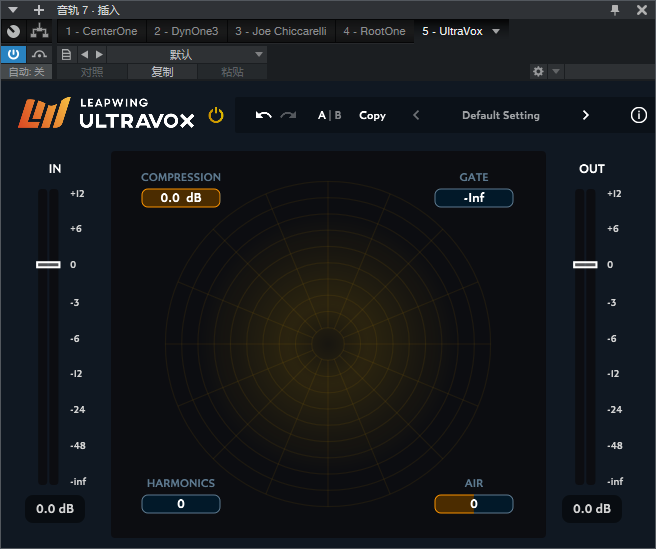This screenshot has width=656, height=549.
Task: Toggle the blue plugin bypass power button
Action: pyautogui.click(x=13, y=54)
